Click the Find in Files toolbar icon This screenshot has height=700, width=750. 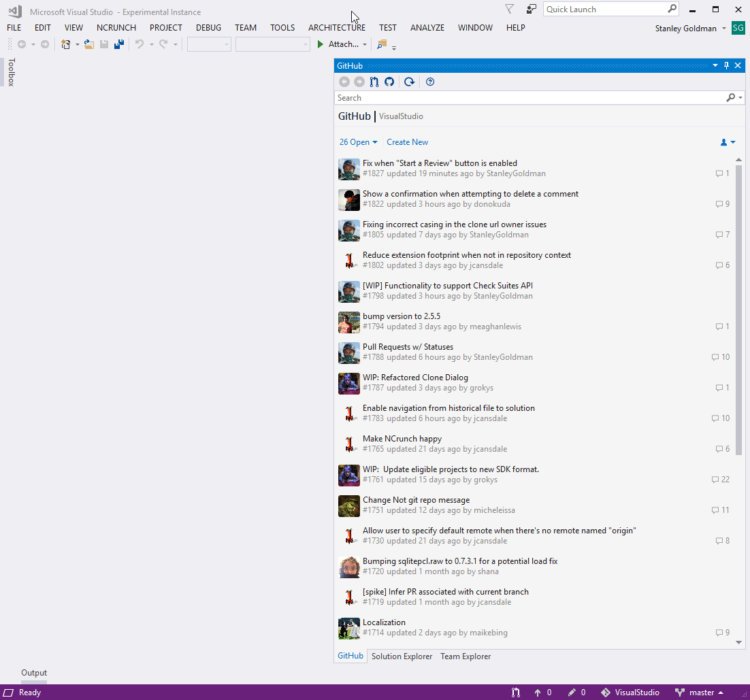(x=382, y=44)
